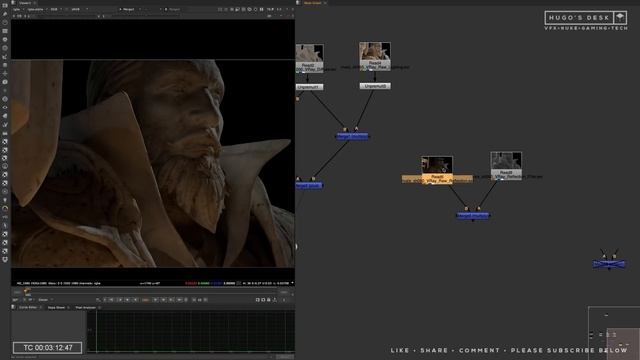Click the orange selected Read5 node thumbnail

pos(437,165)
